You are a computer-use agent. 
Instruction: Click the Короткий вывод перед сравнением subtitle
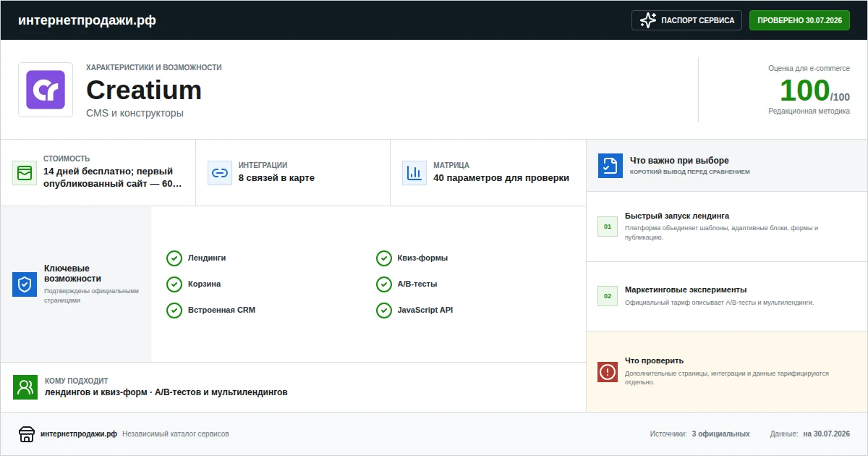[x=690, y=172]
